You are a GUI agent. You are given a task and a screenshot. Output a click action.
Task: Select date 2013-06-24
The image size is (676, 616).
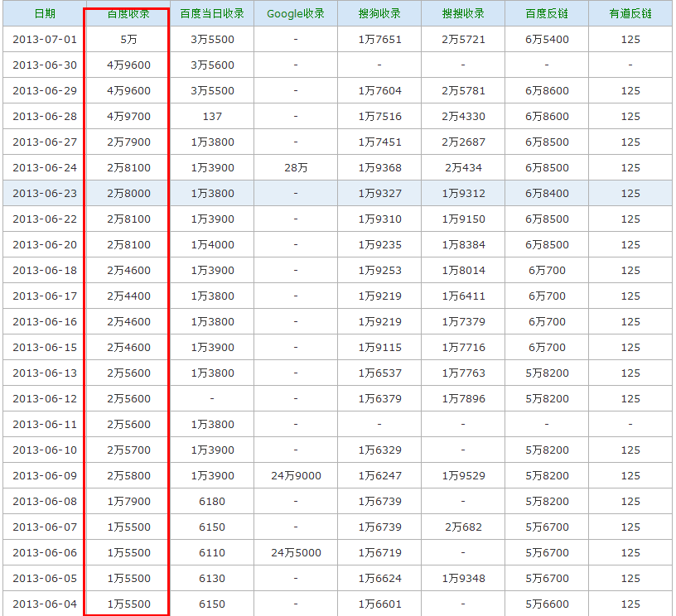[x=45, y=167]
